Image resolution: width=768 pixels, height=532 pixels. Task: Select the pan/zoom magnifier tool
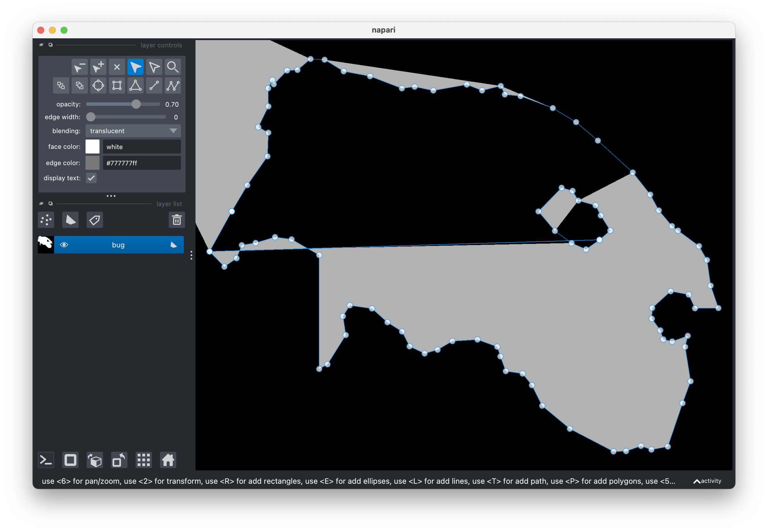pyautogui.click(x=173, y=67)
